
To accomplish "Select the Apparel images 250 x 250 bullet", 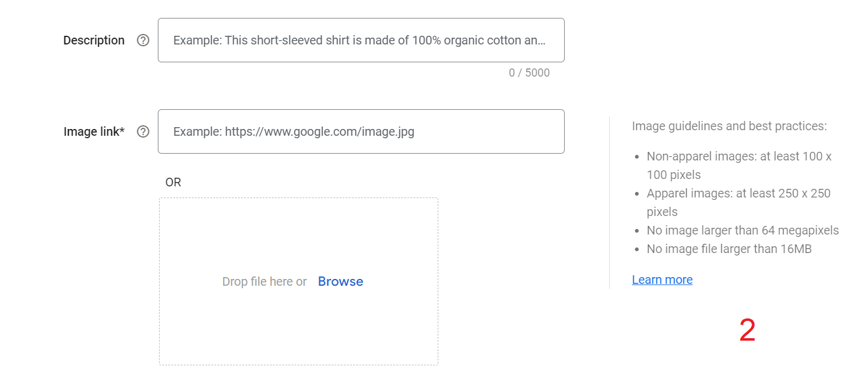I will 739,202.
